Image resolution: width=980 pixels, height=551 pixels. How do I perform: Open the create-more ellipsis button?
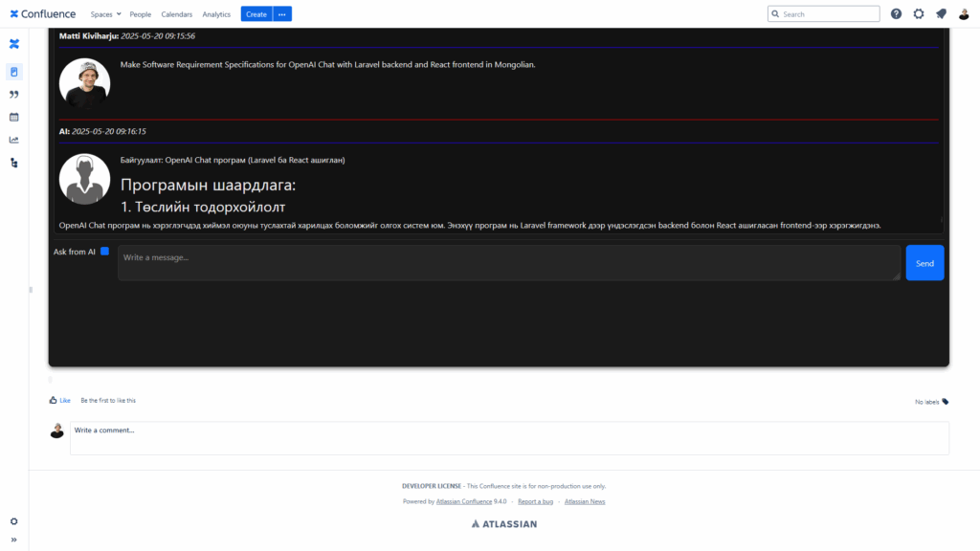click(x=282, y=13)
